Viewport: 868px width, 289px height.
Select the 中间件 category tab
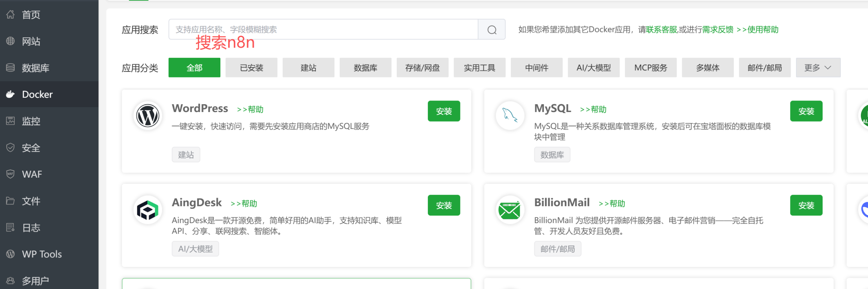[x=536, y=68]
